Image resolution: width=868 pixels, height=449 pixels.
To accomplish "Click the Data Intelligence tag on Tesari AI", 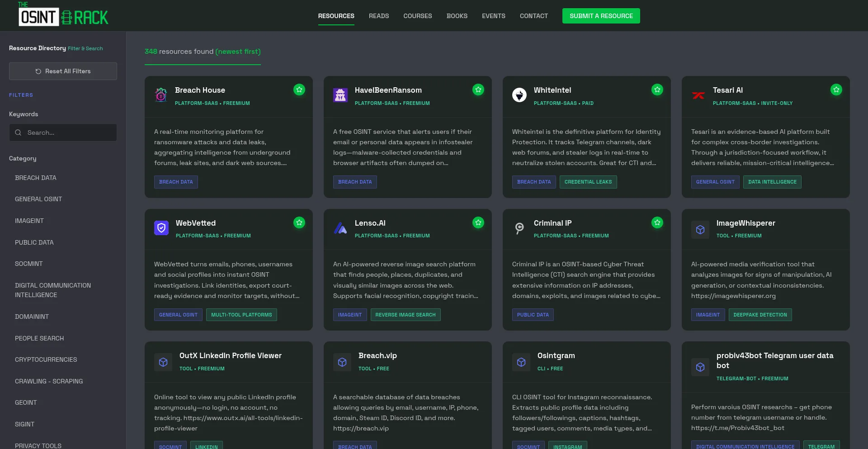I will click(x=772, y=182).
